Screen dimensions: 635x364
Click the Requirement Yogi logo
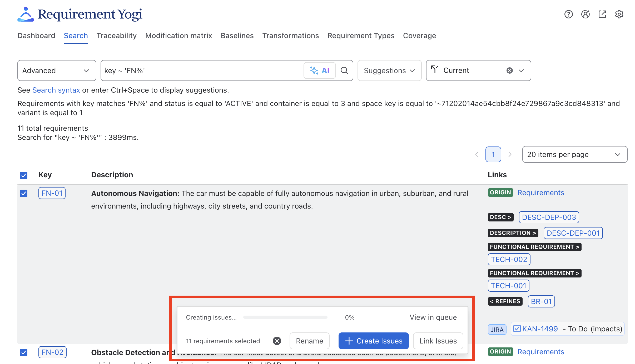(x=80, y=14)
